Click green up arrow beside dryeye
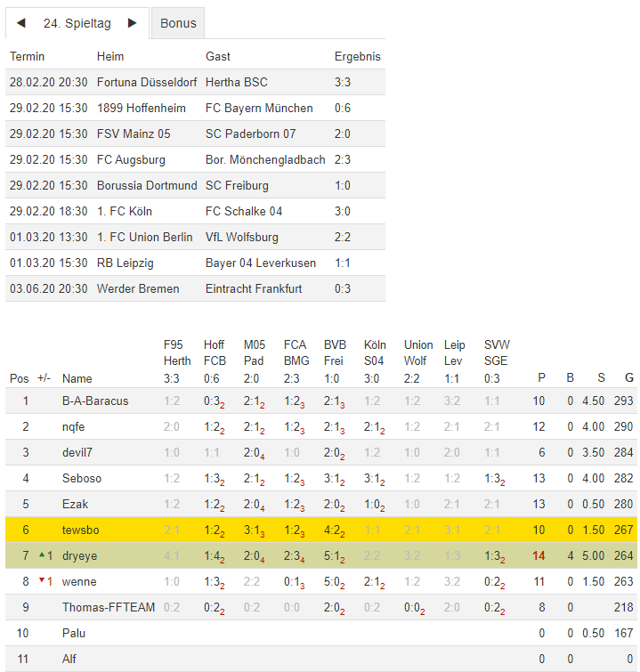The image size is (640, 672). pyautogui.click(x=41, y=555)
